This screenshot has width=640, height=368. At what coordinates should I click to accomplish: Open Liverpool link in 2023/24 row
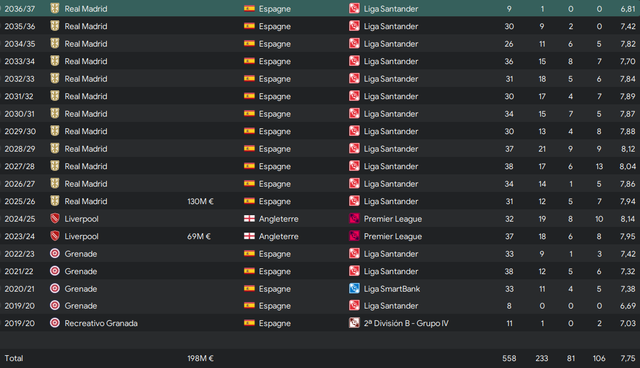[x=81, y=236]
